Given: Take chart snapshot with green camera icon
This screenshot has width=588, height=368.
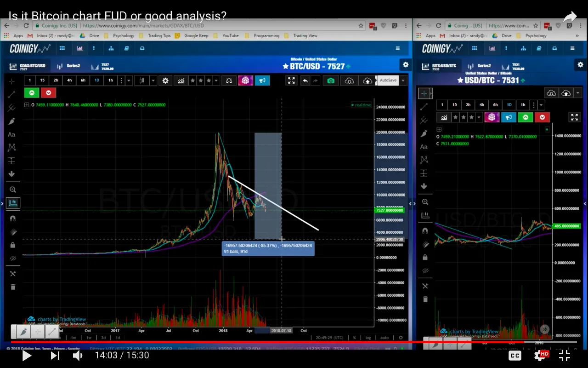Looking at the screenshot, I should [331, 80].
